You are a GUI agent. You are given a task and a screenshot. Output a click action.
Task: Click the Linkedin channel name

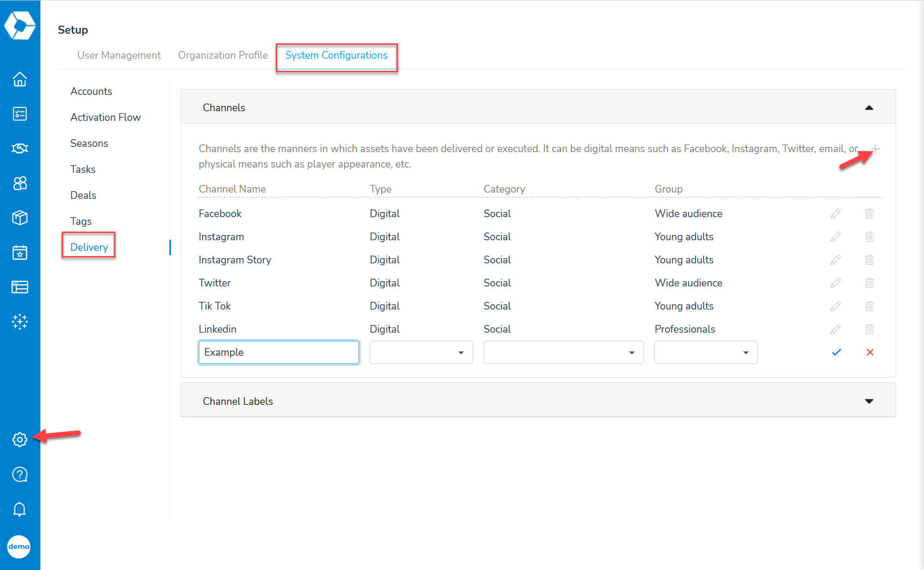[x=218, y=329]
